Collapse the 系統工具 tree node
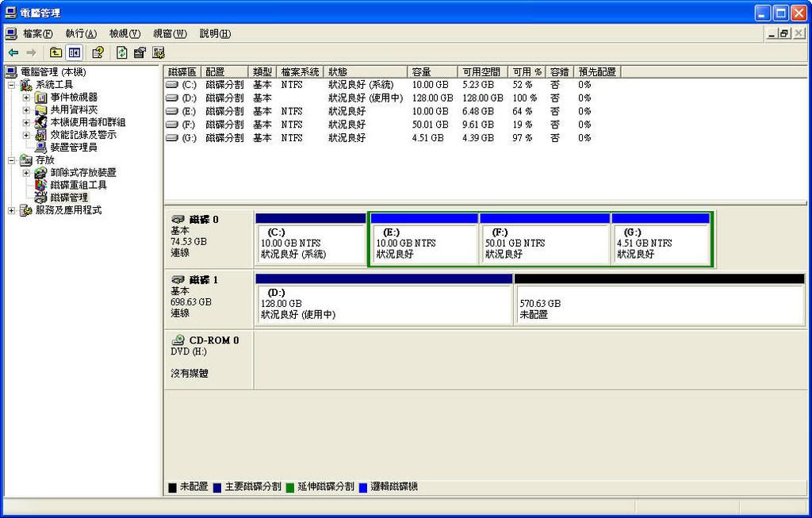Viewport: 812px width, 518px height. (x=12, y=85)
